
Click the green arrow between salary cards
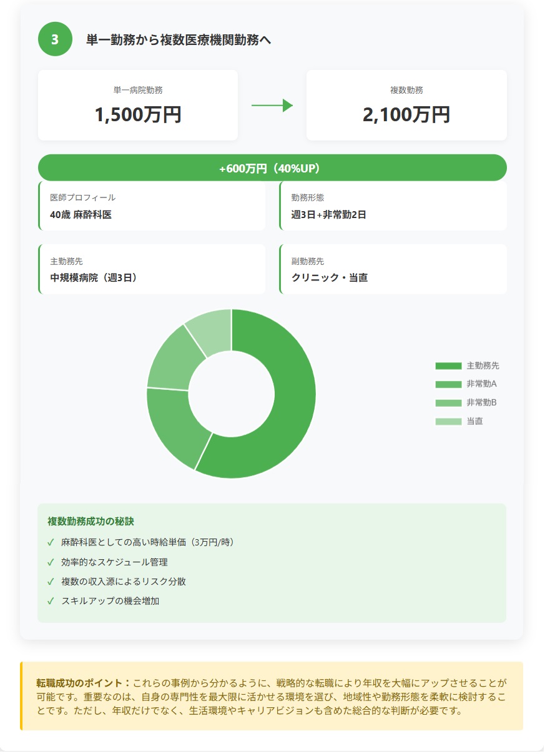click(272, 106)
